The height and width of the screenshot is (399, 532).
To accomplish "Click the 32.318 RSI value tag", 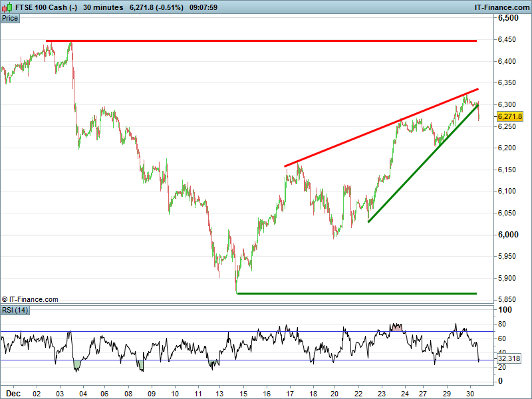I will pyautogui.click(x=509, y=358).
